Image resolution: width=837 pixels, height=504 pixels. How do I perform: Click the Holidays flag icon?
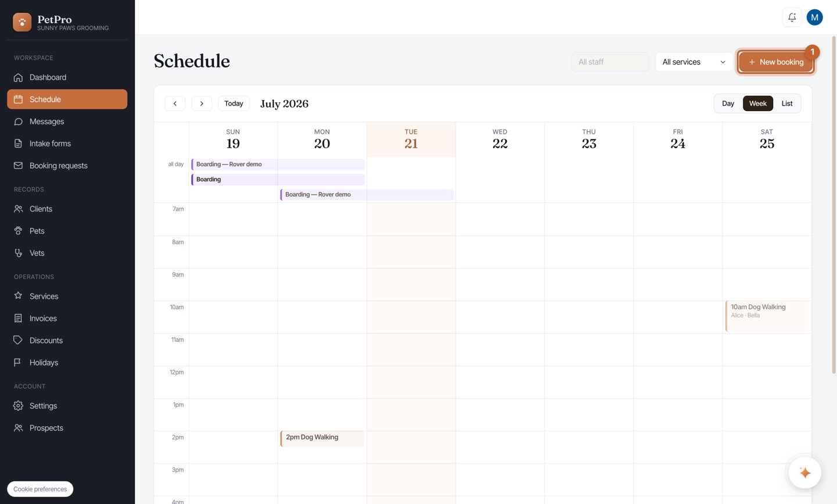point(18,362)
